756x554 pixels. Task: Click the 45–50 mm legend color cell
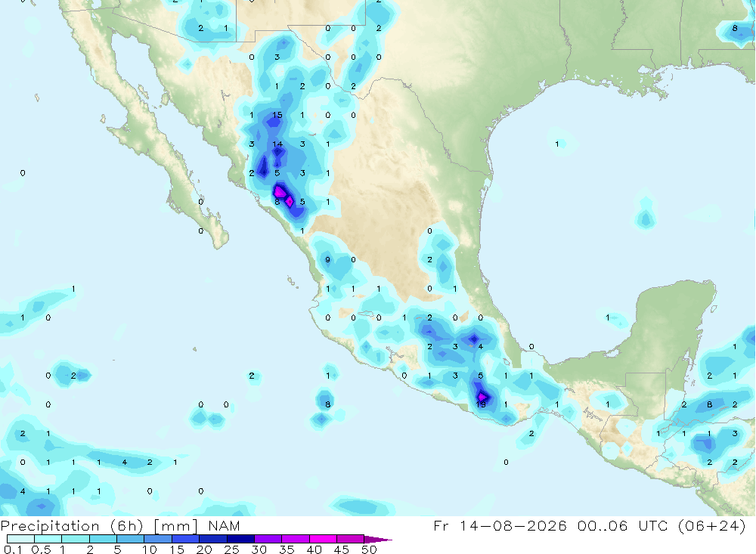click(351, 539)
